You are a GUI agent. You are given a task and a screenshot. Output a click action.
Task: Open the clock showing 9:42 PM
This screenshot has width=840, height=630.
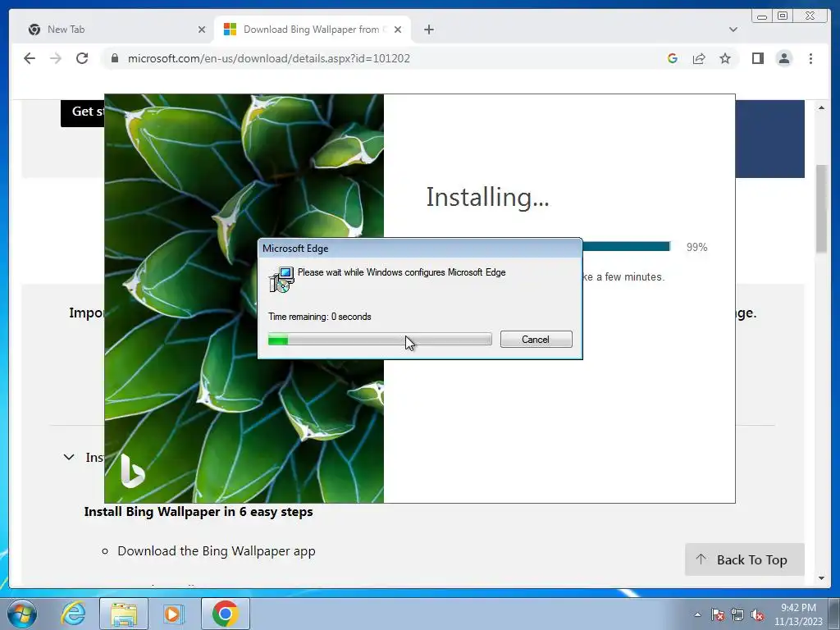tap(798, 614)
